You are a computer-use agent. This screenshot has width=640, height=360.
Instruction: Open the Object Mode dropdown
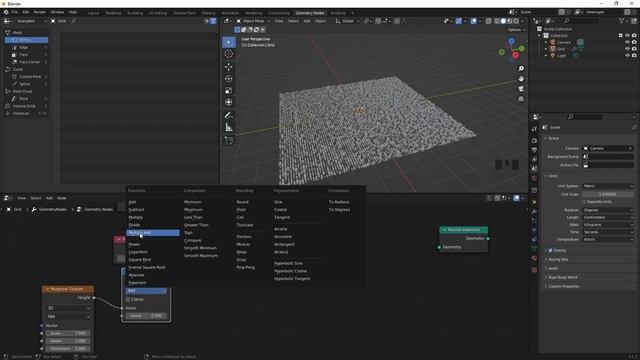click(x=253, y=21)
